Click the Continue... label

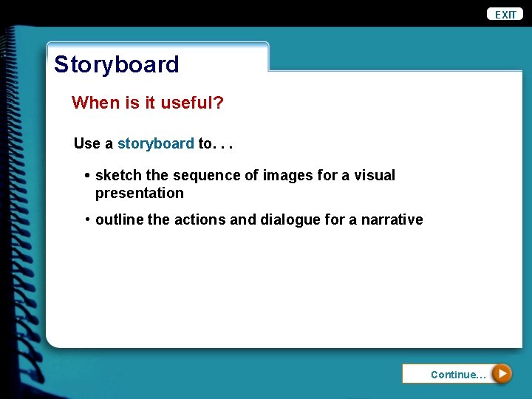point(458,375)
